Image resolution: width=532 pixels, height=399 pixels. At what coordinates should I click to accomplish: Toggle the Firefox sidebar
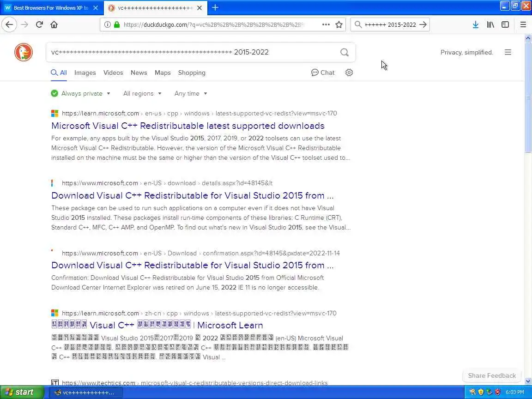click(x=505, y=24)
